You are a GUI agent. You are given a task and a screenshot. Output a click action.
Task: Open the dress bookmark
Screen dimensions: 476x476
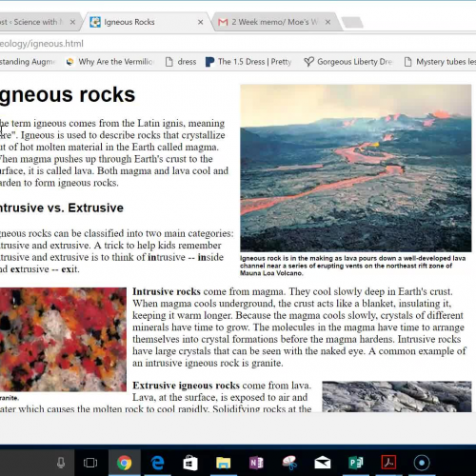(181, 62)
